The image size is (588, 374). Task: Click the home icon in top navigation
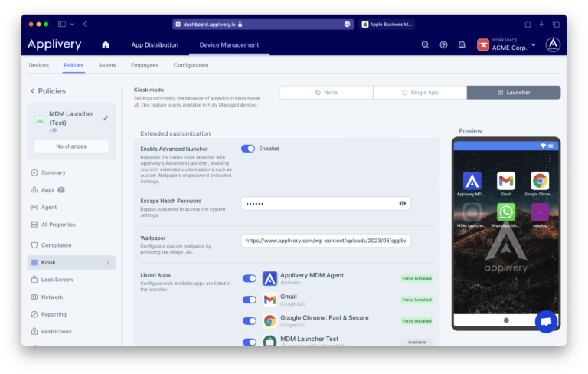coord(106,44)
